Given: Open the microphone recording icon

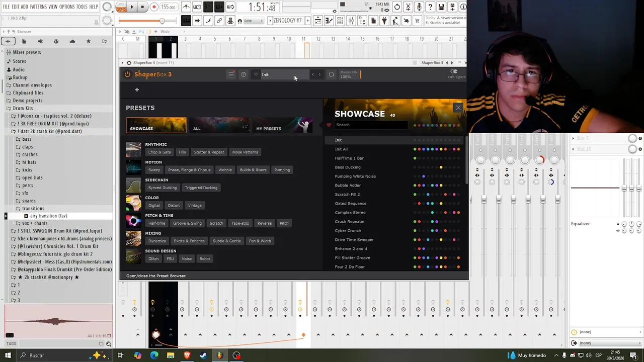Looking at the screenshot, I should tap(419, 7).
